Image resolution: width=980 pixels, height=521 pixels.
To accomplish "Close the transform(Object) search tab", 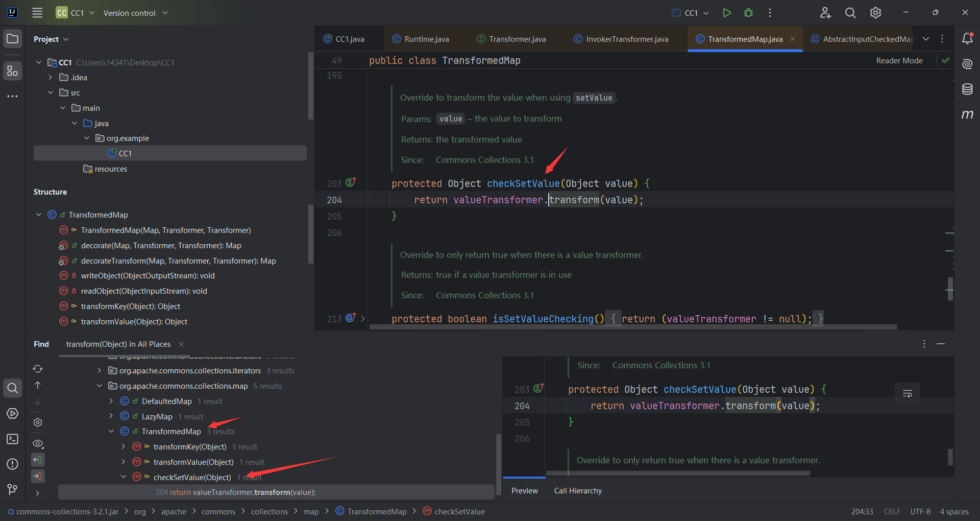I will click(181, 344).
